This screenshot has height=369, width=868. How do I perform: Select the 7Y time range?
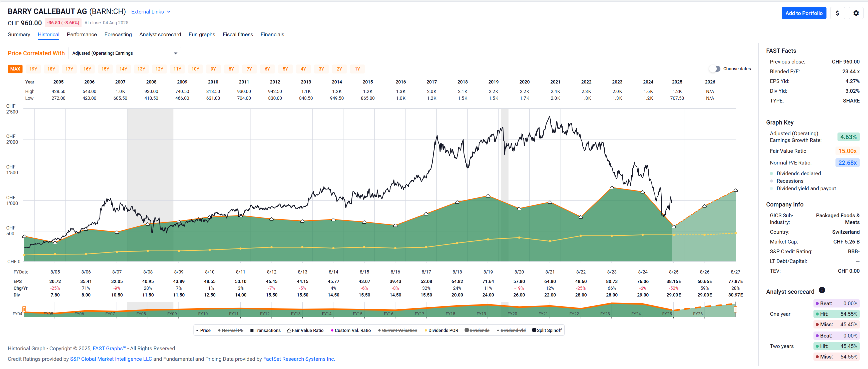tap(249, 69)
